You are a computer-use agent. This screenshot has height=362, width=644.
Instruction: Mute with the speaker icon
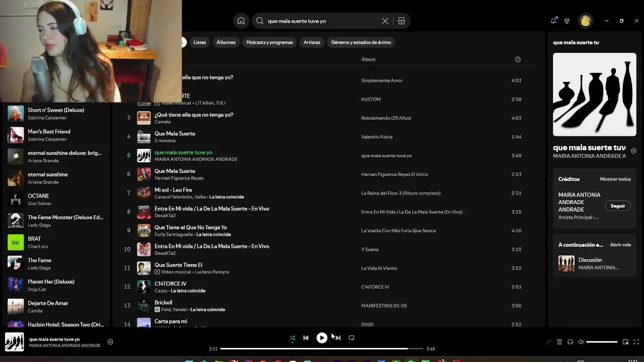(x=581, y=342)
